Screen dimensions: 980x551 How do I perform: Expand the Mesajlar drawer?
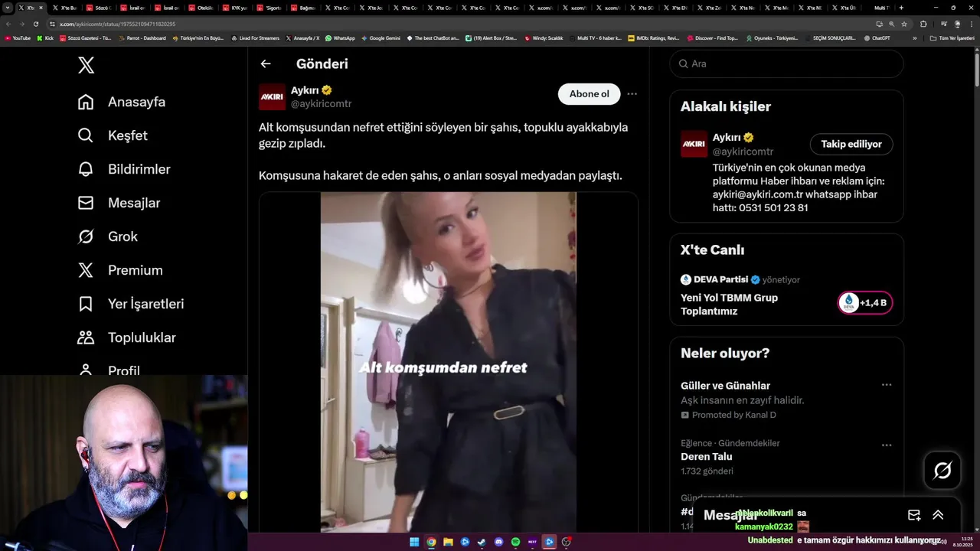click(x=938, y=515)
